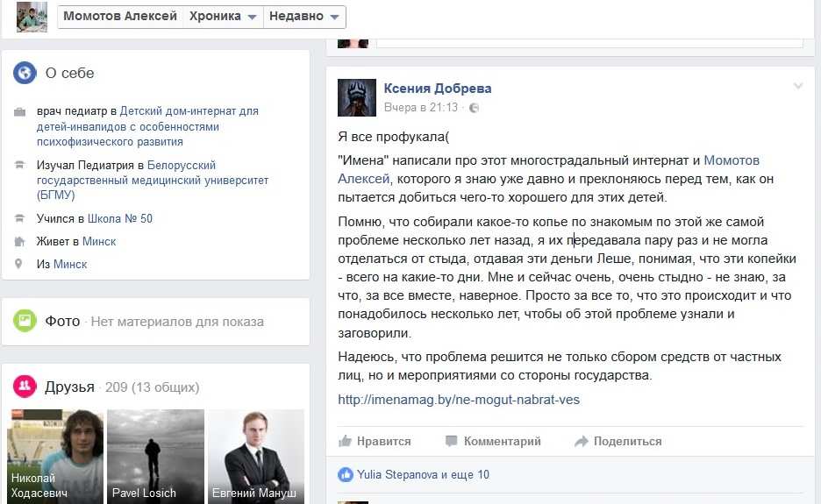Open friend thumbnail Николай Ходасевич
The height and width of the screenshot is (504, 821).
[55, 457]
